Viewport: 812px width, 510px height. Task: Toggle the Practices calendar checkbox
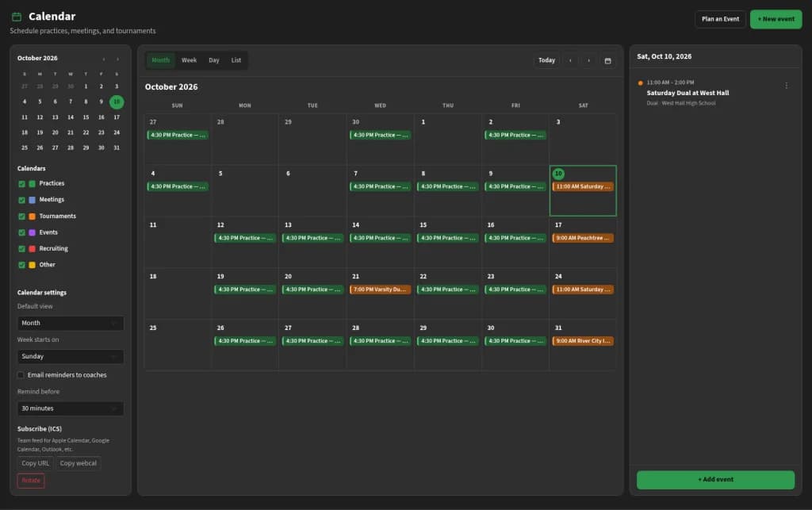(21, 184)
